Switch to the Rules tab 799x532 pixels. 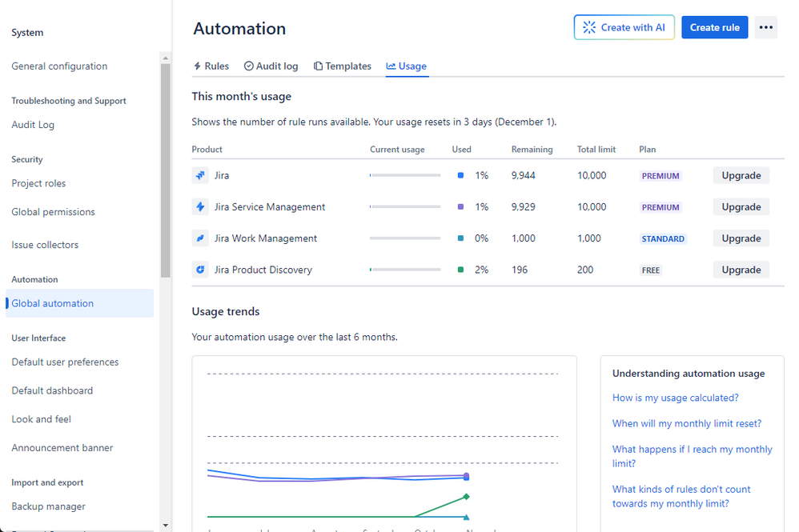(x=211, y=66)
